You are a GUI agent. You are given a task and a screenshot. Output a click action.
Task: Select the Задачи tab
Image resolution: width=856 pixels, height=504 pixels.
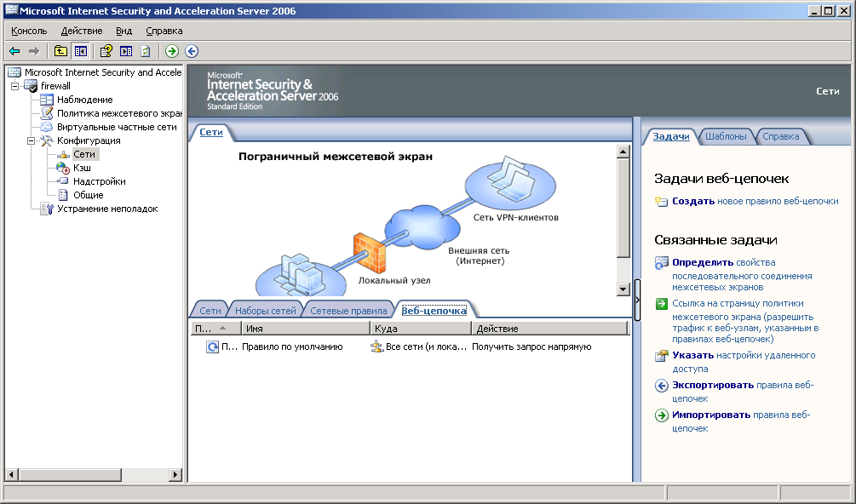(x=671, y=136)
